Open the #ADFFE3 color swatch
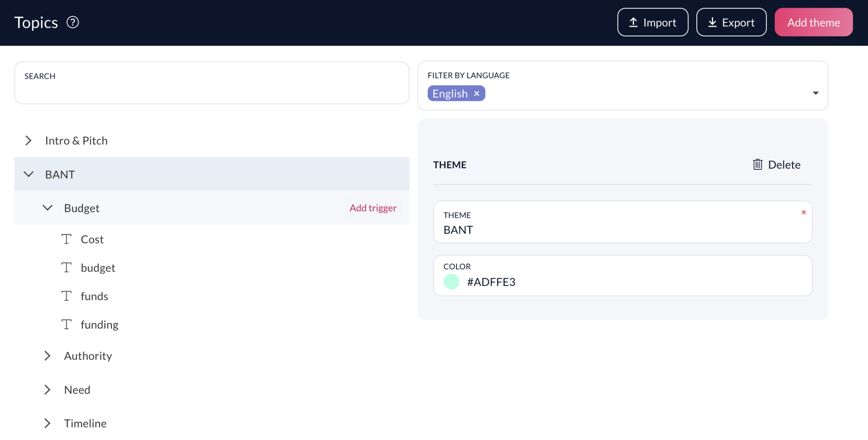 451,282
